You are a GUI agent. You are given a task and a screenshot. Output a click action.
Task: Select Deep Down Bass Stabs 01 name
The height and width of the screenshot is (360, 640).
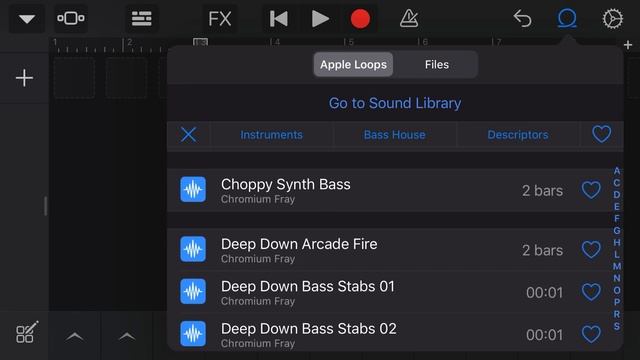308,287
